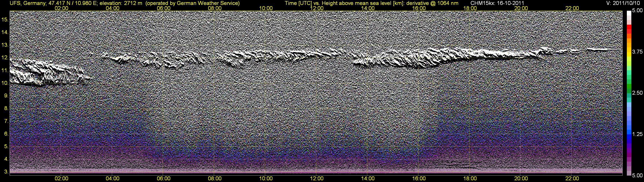
Task: Click the '2.50' colorbar value
Action: [x=637, y=93]
